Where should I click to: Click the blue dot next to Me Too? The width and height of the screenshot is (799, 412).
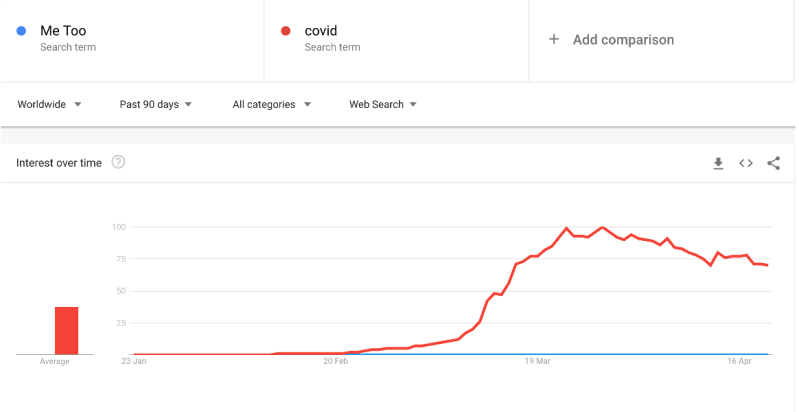(x=21, y=31)
